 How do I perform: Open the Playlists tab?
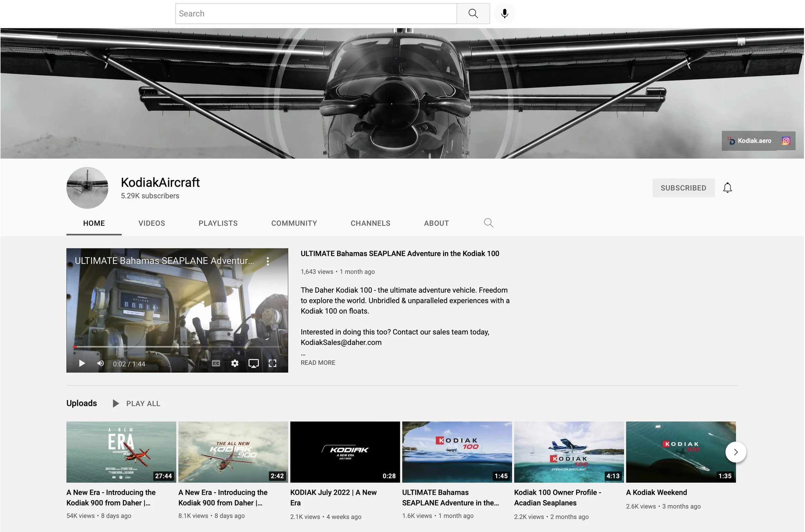[x=218, y=223]
